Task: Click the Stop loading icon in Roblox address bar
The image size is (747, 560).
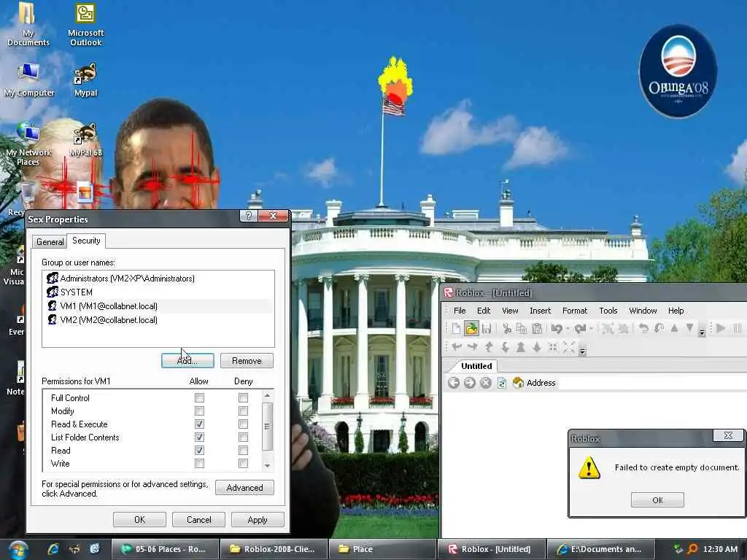Action: (x=485, y=383)
